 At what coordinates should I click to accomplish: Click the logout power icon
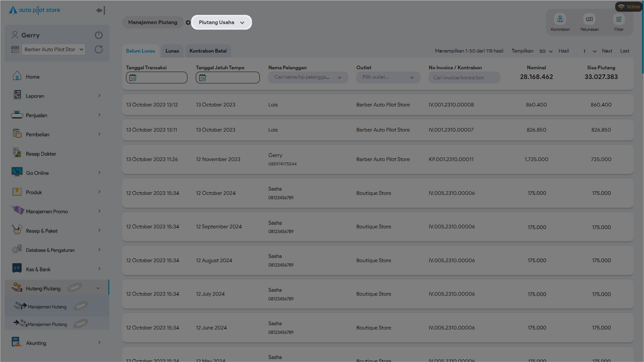click(99, 35)
